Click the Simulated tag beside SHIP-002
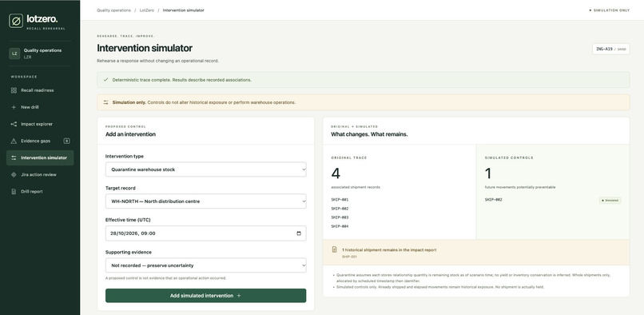 (x=610, y=201)
